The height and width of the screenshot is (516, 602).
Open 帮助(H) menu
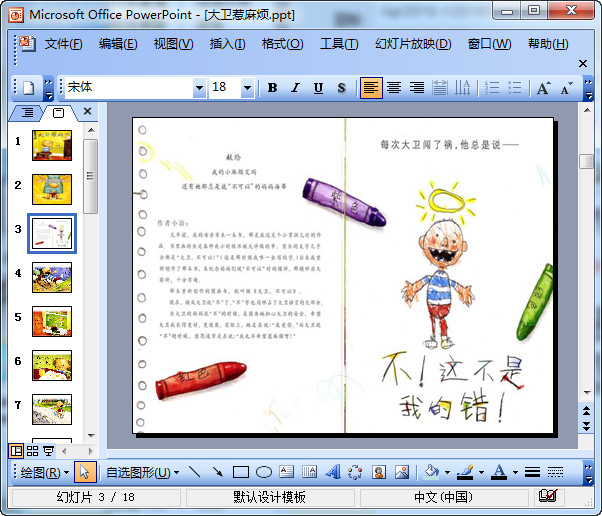click(x=547, y=44)
